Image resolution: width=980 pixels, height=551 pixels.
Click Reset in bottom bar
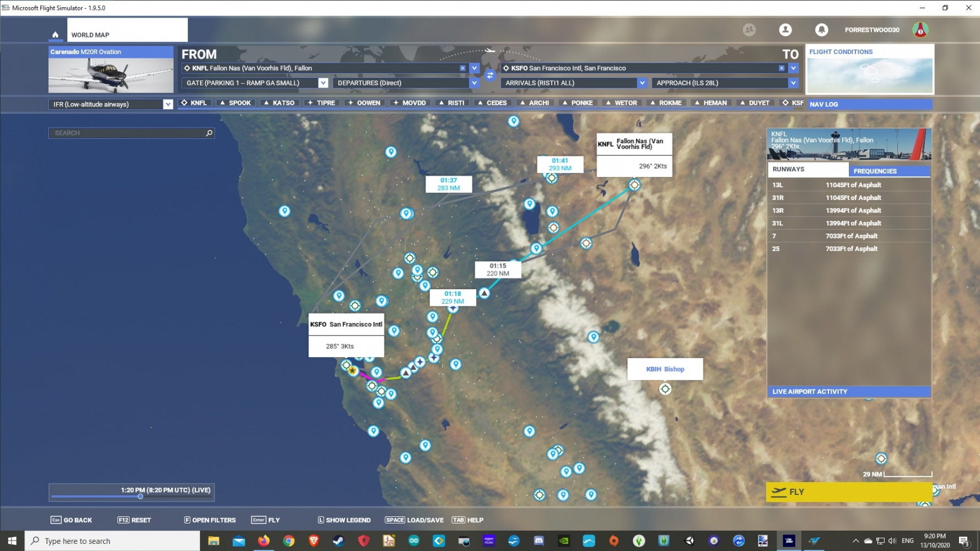(134, 520)
